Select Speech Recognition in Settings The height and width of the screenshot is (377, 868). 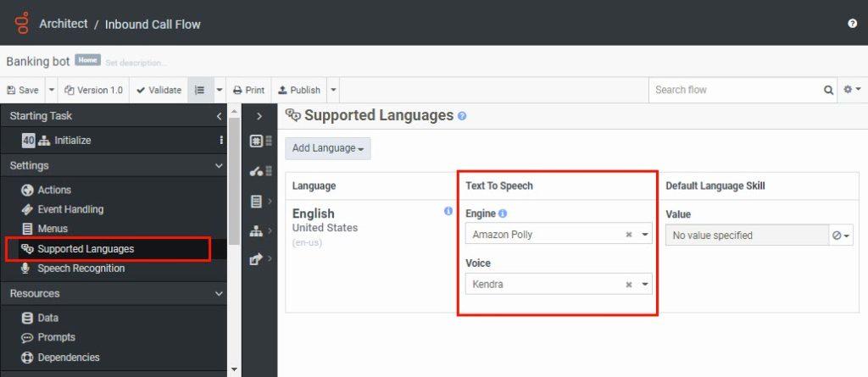(81, 269)
